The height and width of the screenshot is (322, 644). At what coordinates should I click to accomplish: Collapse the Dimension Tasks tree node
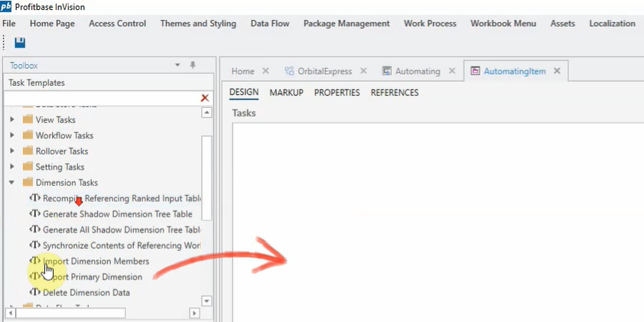(12, 182)
